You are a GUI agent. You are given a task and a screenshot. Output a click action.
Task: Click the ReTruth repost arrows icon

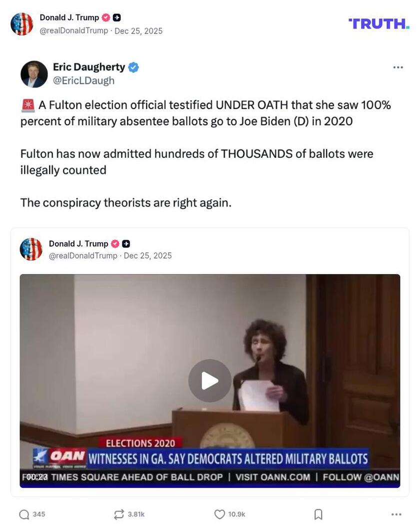click(119, 515)
